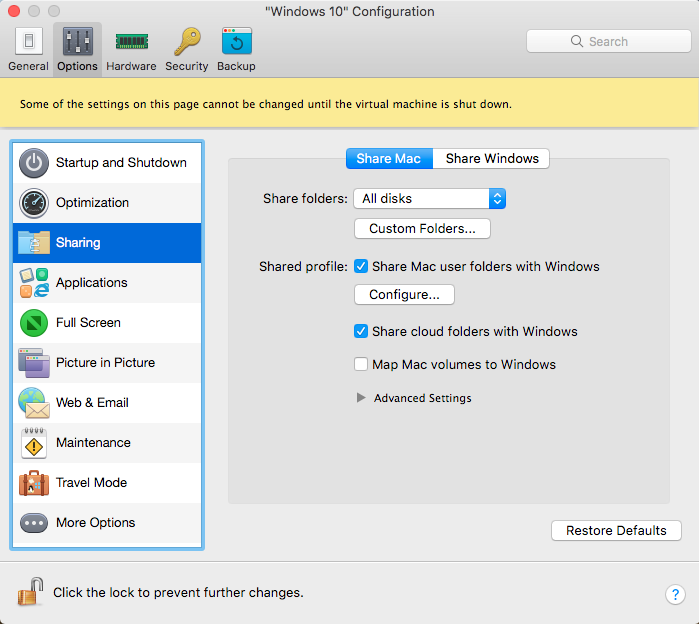Open the Share folders dropdown

click(429, 199)
